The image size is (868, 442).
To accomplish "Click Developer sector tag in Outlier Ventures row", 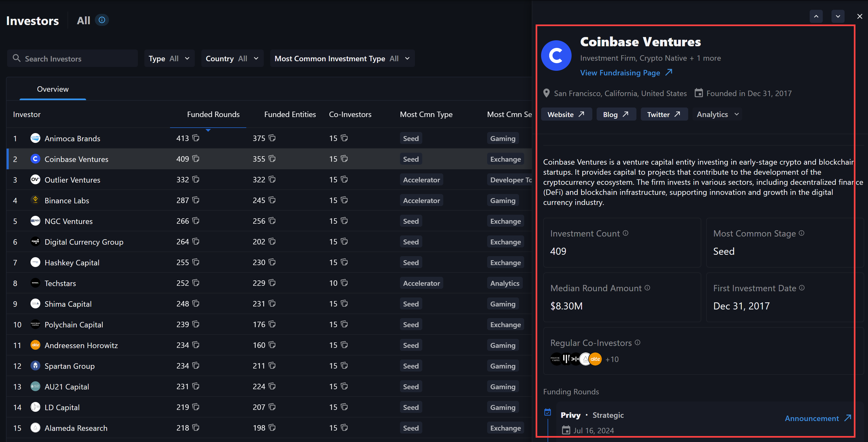I will pyautogui.click(x=509, y=180).
